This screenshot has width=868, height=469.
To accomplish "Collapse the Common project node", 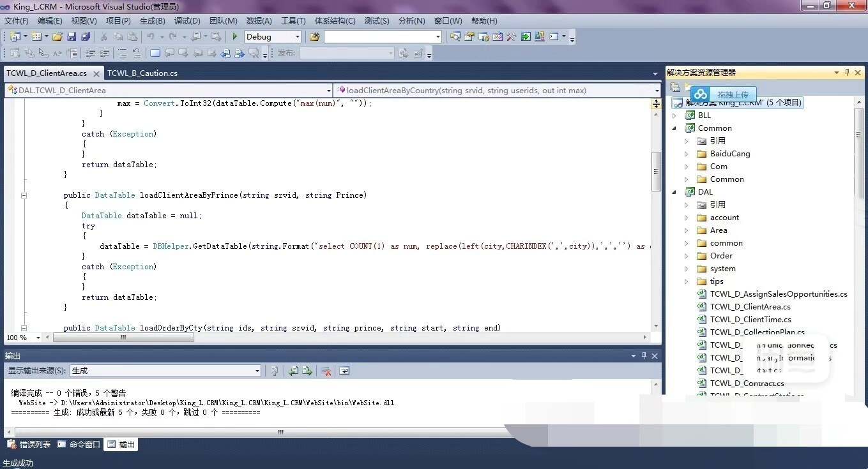I will point(674,128).
